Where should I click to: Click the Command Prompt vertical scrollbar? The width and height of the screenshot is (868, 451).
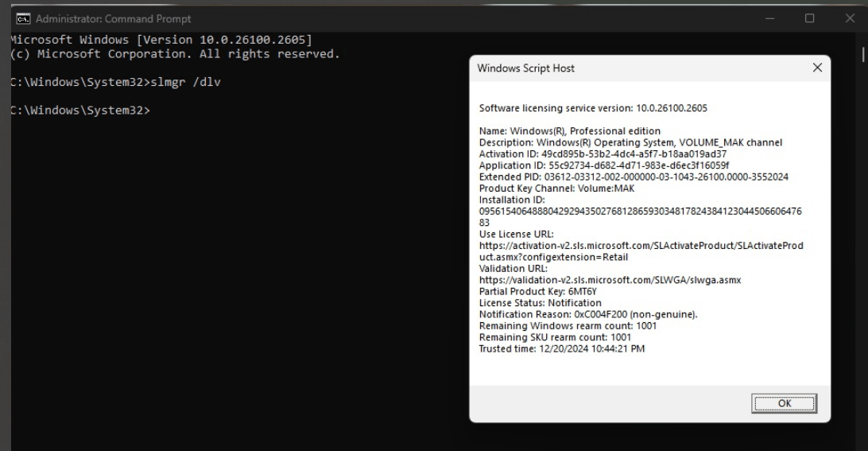coord(863,54)
